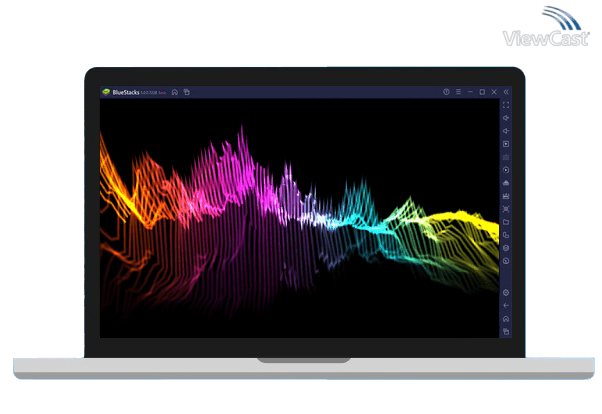Image resolution: width=602 pixels, height=414 pixels.
Task: Click the circular play icon in sidebar
Action: [x=506, y=170]
